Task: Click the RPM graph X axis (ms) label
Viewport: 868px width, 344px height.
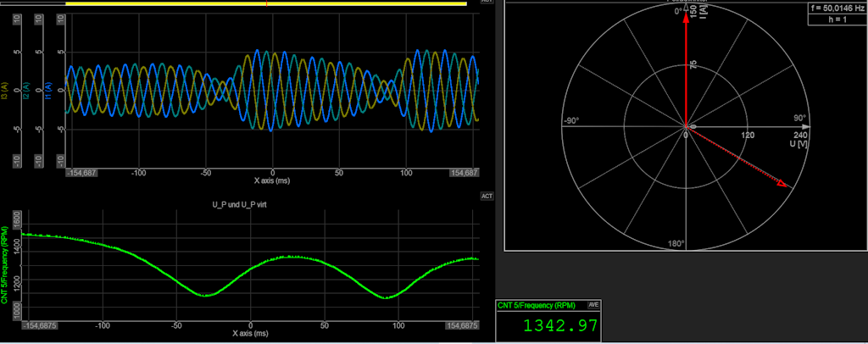Action: coord(251,334)
